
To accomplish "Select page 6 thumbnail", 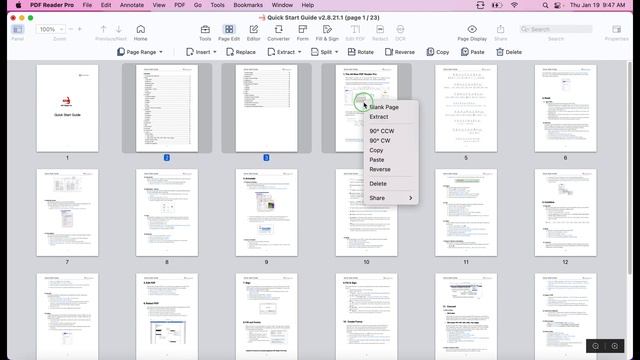I will [x=565, y=108].
